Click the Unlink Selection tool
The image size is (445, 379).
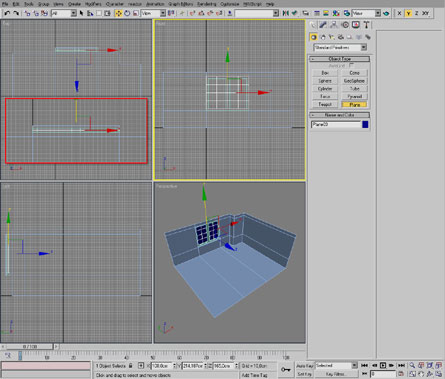click(36, 13)
